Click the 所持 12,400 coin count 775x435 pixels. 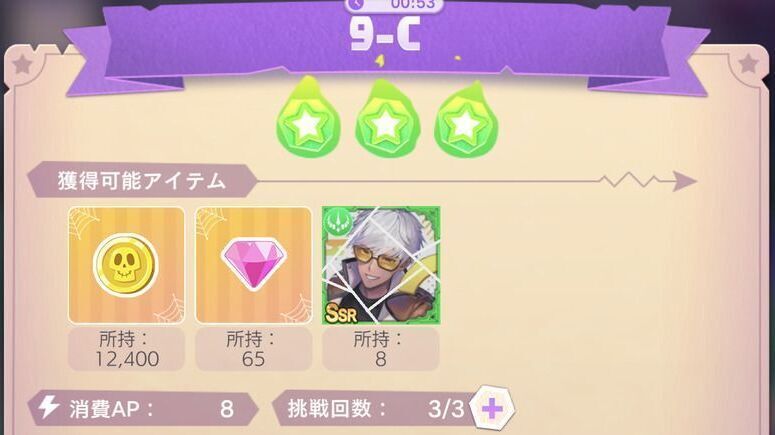pyautogui.click(x=127, y=349)
